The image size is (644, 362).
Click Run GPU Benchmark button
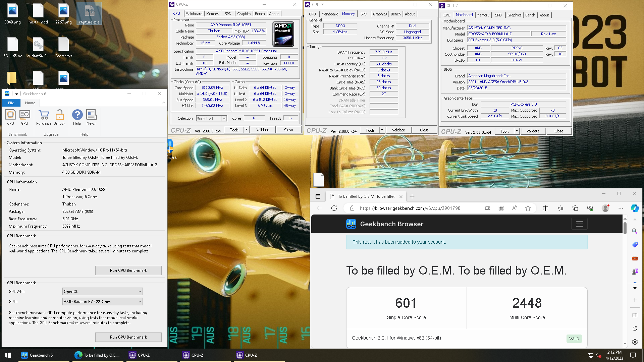point(128,337)
